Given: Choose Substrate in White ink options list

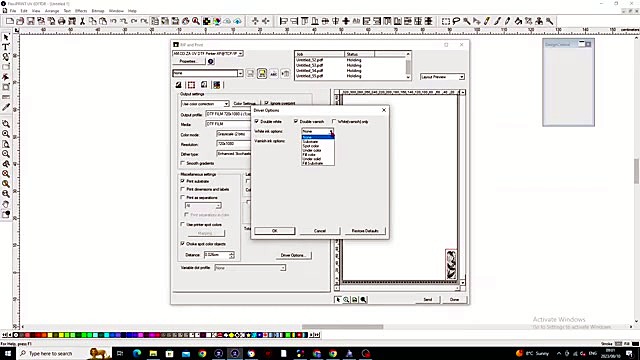Looking at the screenshot, I should click(x=318, y=142).
